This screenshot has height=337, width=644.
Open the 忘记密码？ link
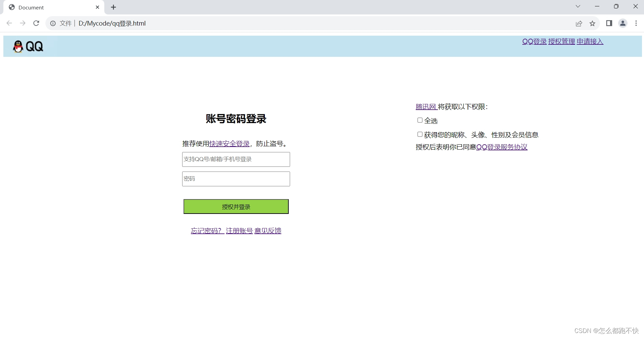pyautogui.click(x=207, y=231)
